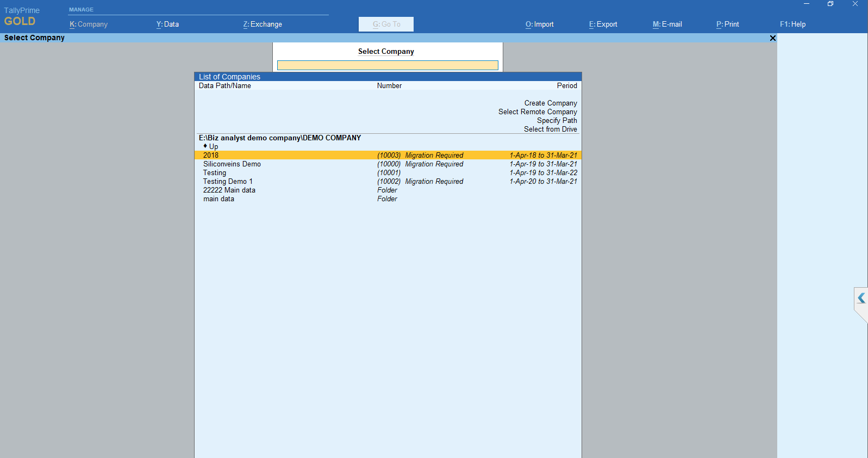Open the P: Print menu
The height and width of the screenshot is (458, 868).
(728, 24)
